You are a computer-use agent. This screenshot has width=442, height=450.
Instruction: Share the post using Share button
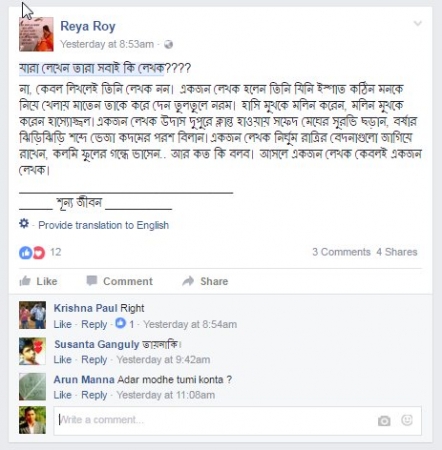pos(205,281)
